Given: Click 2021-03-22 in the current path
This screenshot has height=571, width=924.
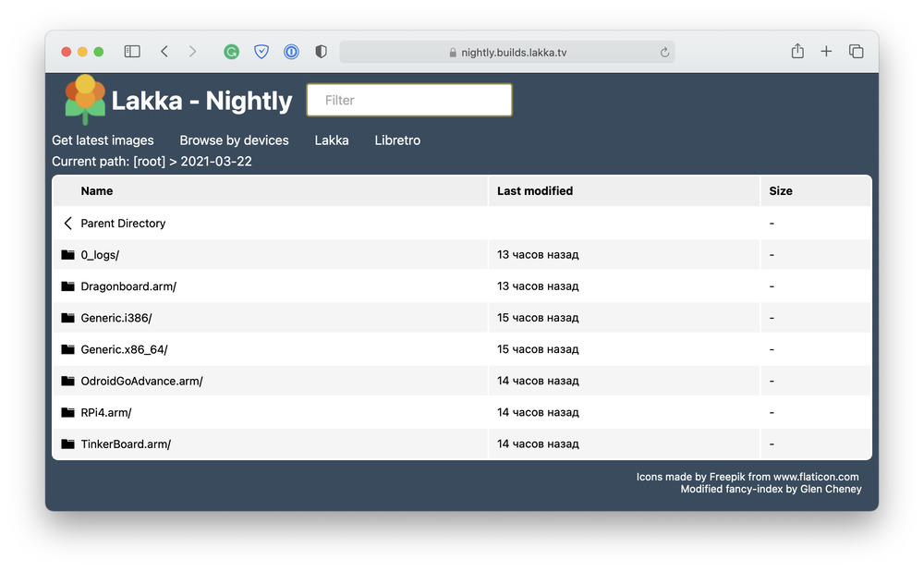Looking at the screenshot, I should click(216, 162).
